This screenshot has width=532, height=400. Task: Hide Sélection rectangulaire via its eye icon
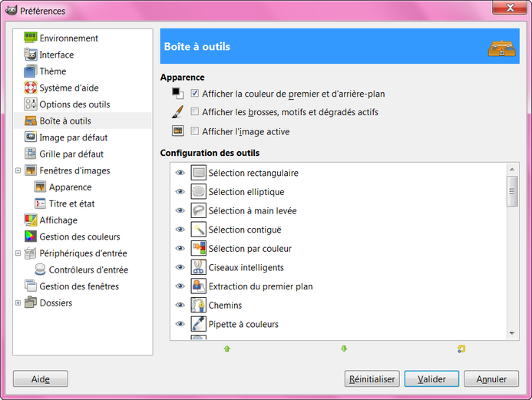(x=180, y=173)
